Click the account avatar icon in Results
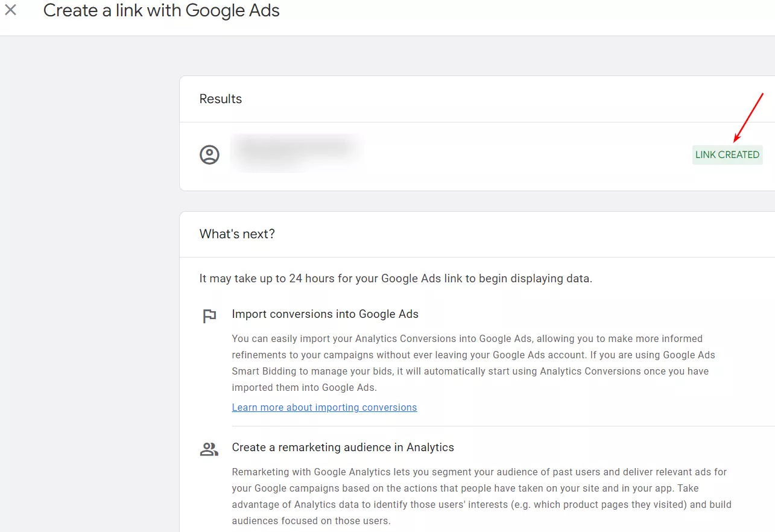The height and width of the screenshot is (532, 775). click(209, 154)
